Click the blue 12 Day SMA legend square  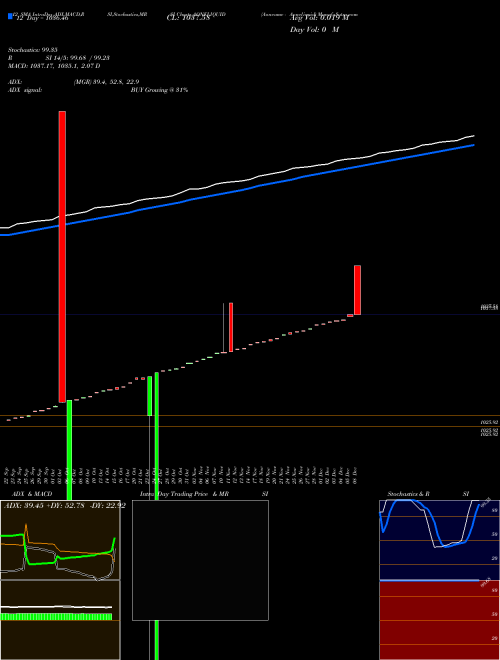pyautogui.click(x=10, y=16)
